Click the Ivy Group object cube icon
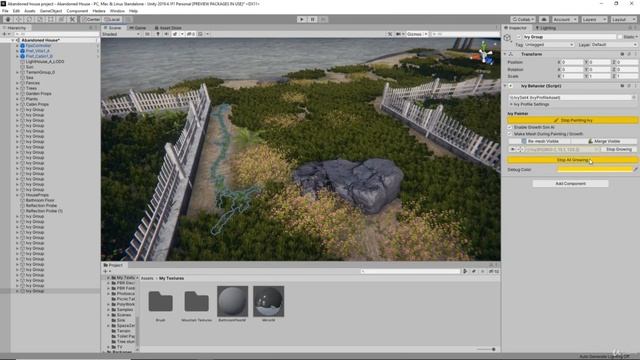 [507, 38]
